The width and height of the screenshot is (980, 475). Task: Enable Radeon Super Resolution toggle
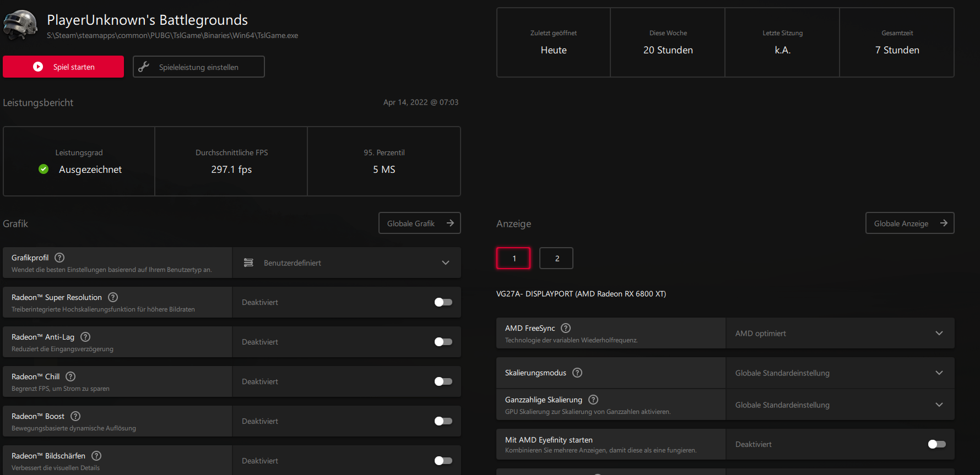pos(443,302)
